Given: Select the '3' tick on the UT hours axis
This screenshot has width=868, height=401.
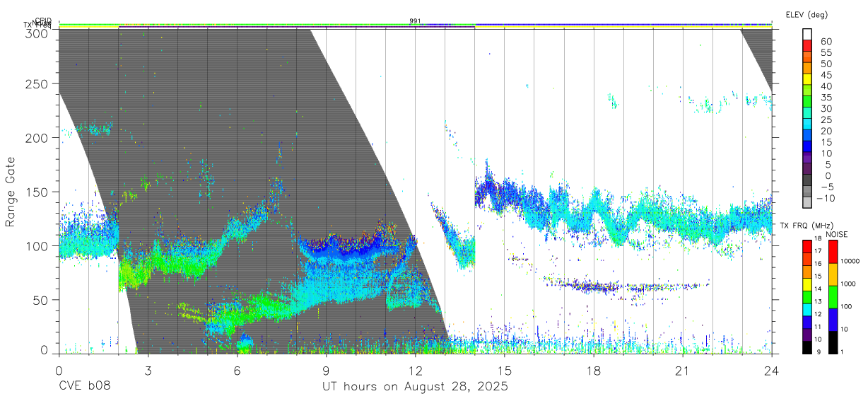Looking at the screenshot, I should (148, 370).
